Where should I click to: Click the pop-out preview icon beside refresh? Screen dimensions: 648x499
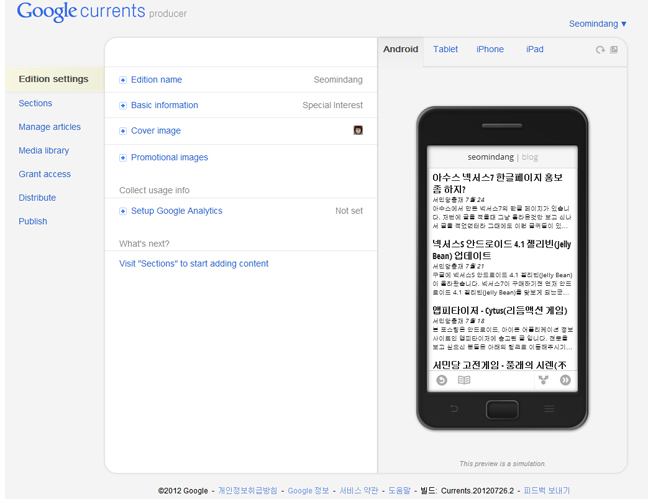(614, 50)
